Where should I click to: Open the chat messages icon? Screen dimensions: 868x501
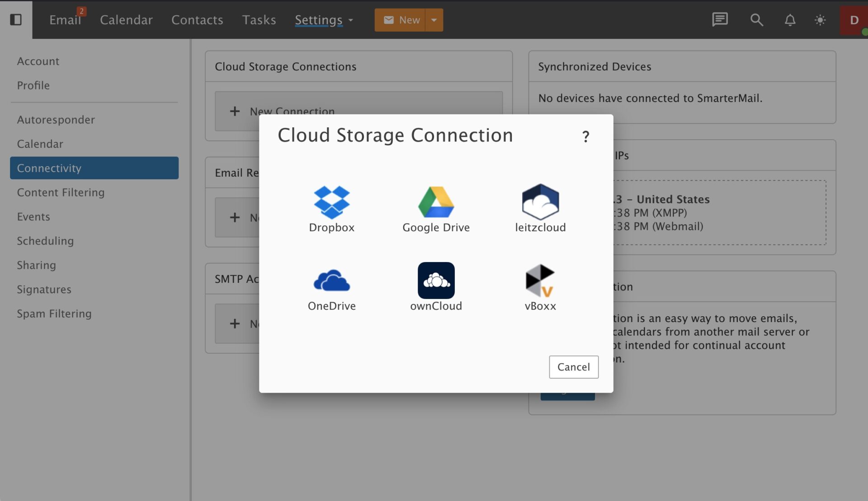pos(720,20)
